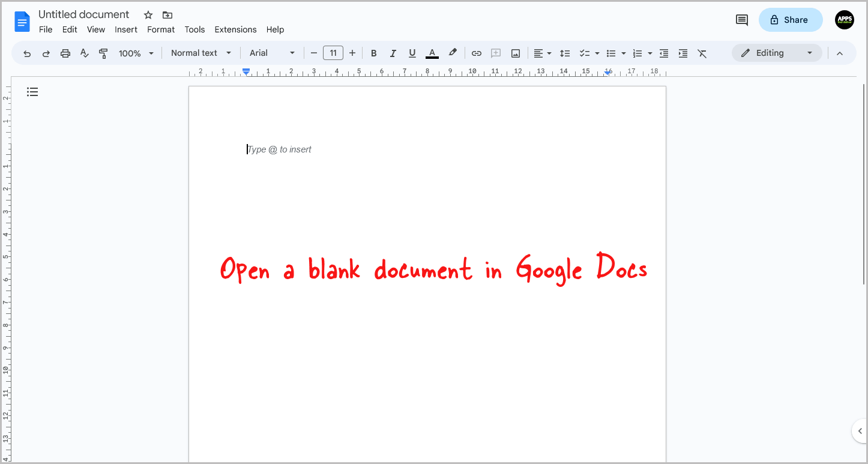Click the Share button
868x464 pixels.
791,20
